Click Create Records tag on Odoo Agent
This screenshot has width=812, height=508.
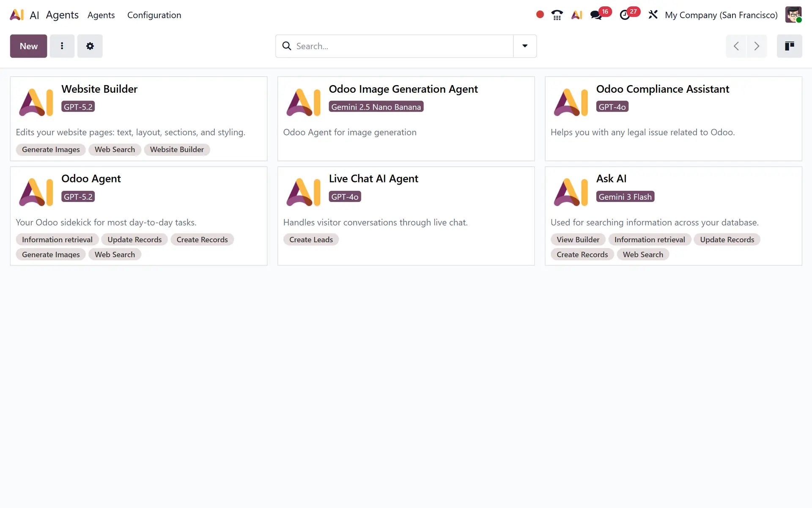tap(202, 240)
